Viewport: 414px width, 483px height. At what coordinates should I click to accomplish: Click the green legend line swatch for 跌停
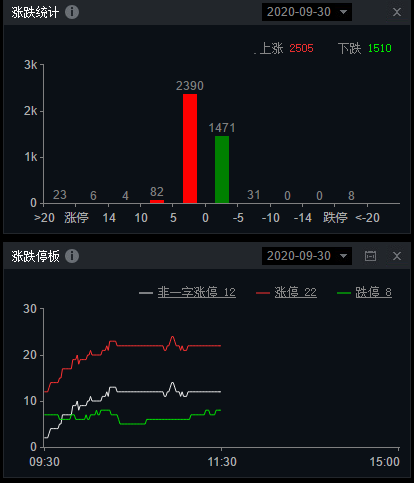click(x=344, y=293)
